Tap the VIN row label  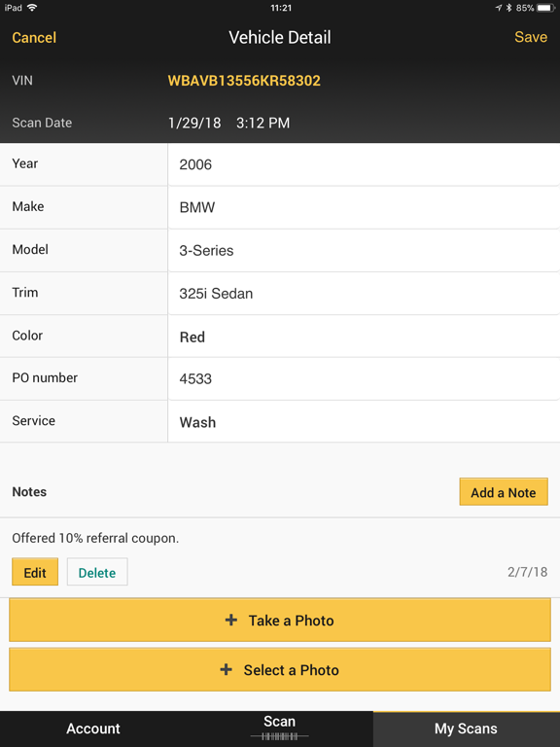22,80
